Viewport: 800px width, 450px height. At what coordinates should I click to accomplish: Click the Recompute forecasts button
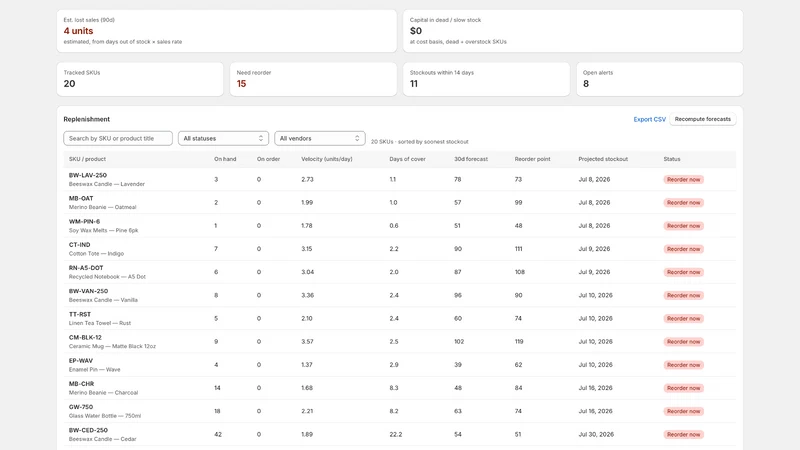pos(703,119)
